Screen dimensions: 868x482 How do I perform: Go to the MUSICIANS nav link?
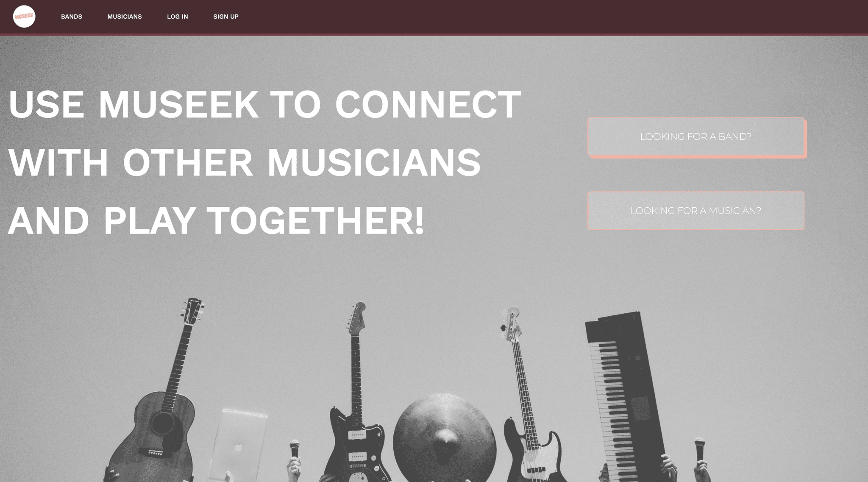(x=125, y=17)
